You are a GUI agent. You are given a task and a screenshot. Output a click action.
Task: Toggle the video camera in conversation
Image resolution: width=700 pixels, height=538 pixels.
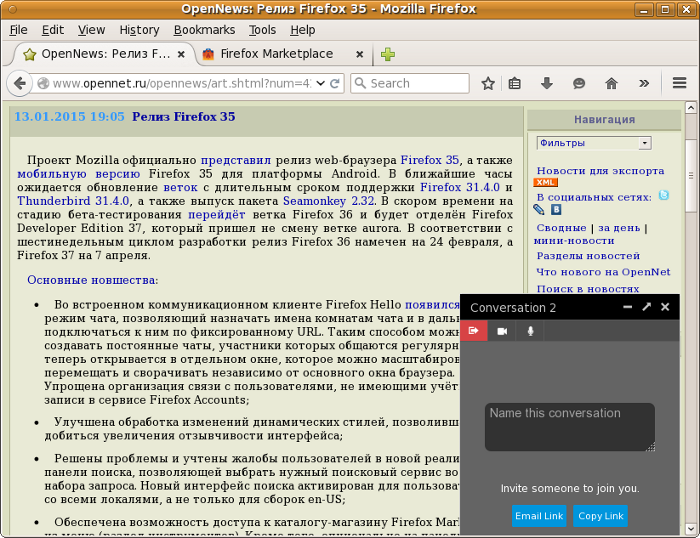[x=503, y=331]
